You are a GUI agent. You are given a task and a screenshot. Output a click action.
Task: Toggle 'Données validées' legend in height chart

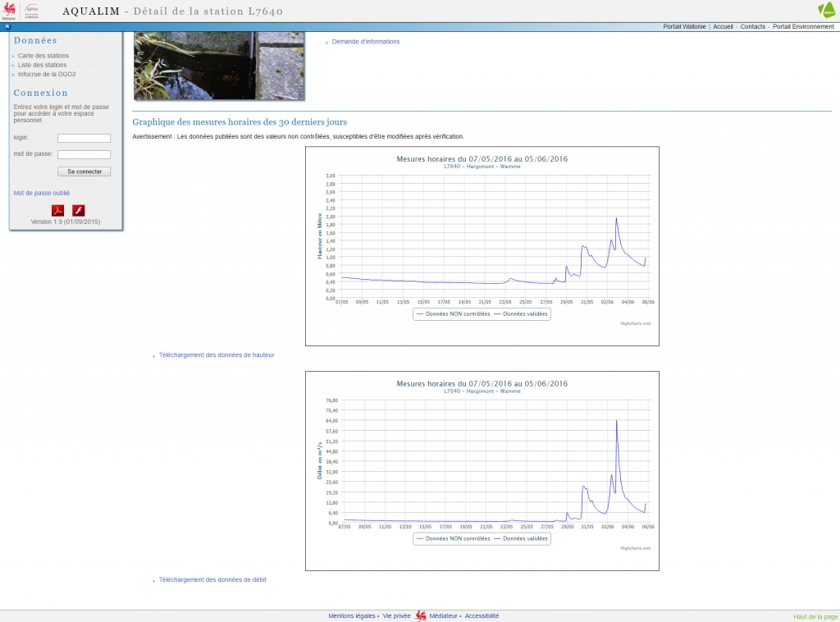click(525, 313)
